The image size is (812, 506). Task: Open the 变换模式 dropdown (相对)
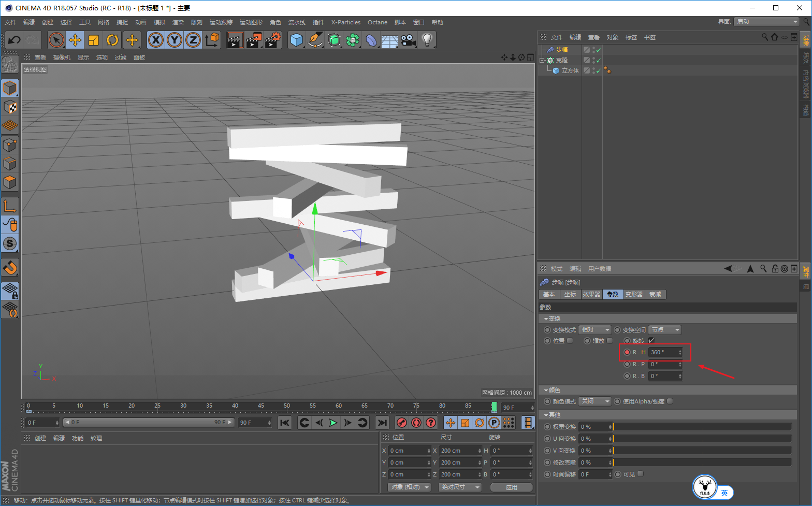(x=595, y=330)
